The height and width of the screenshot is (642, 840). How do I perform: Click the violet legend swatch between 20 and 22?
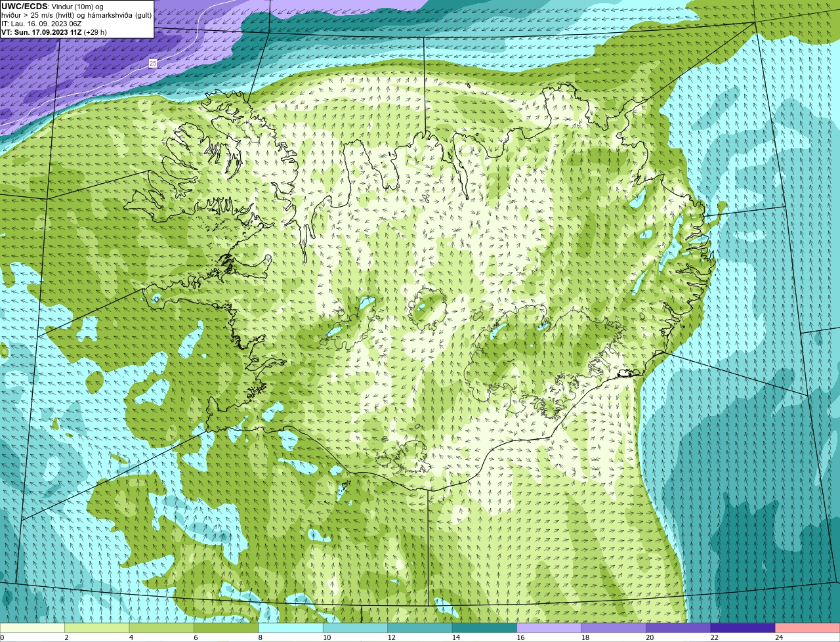[x=679, y=628]
